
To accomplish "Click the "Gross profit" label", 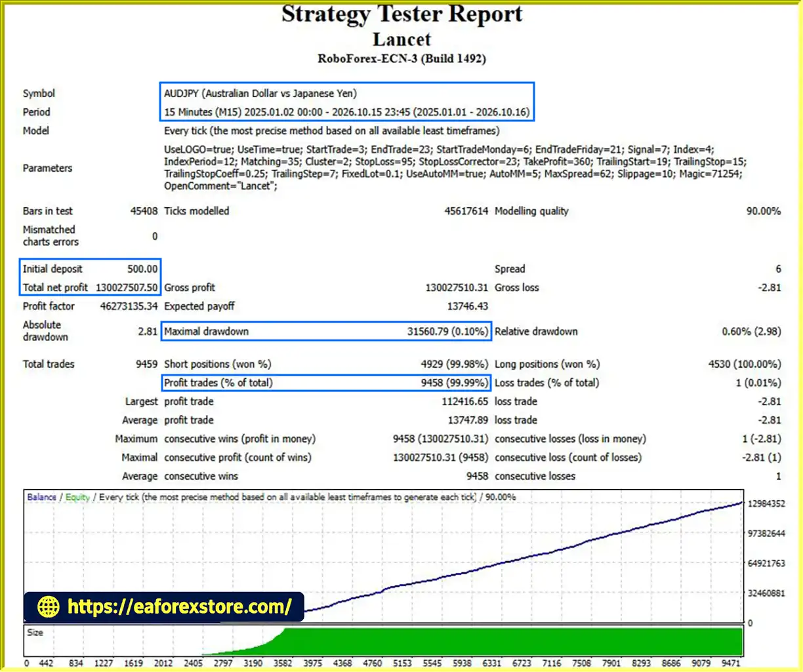I will 190,287.
